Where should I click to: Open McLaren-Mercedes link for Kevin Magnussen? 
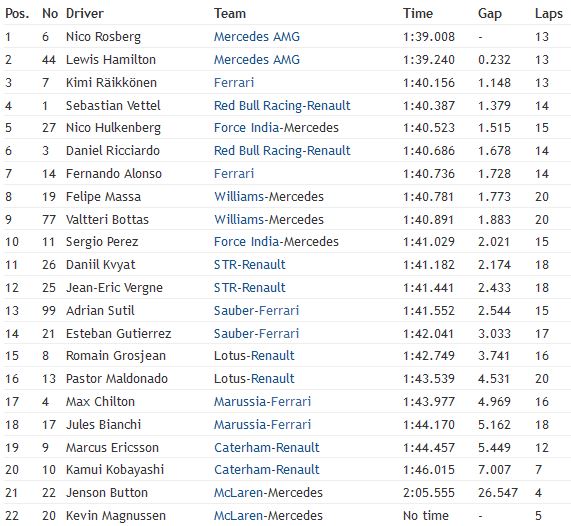268,516
